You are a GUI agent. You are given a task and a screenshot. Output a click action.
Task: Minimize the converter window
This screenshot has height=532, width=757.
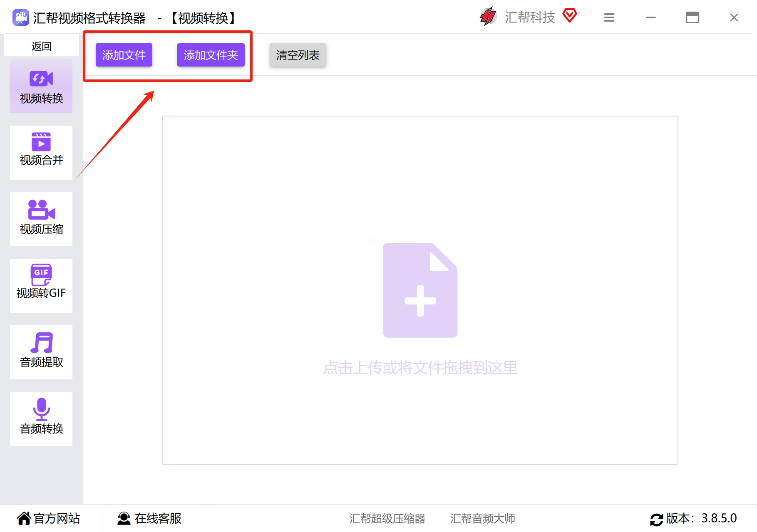pos(651,17)
